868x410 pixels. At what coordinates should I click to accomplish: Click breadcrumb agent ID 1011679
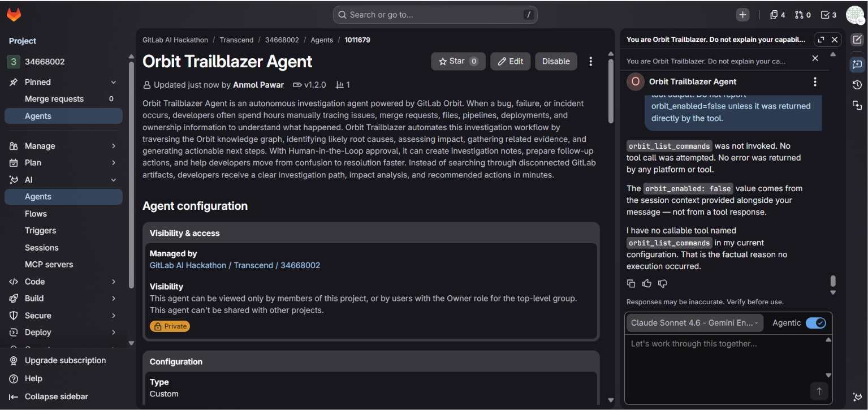357,40
